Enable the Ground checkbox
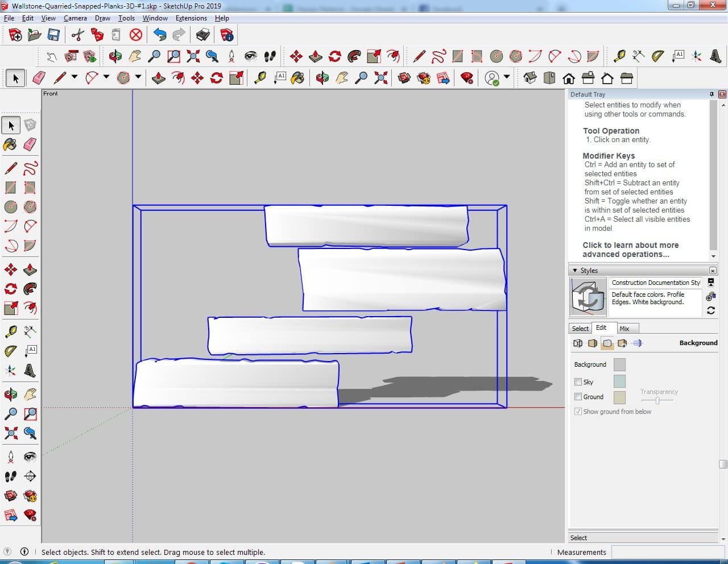 pos(578,397)
